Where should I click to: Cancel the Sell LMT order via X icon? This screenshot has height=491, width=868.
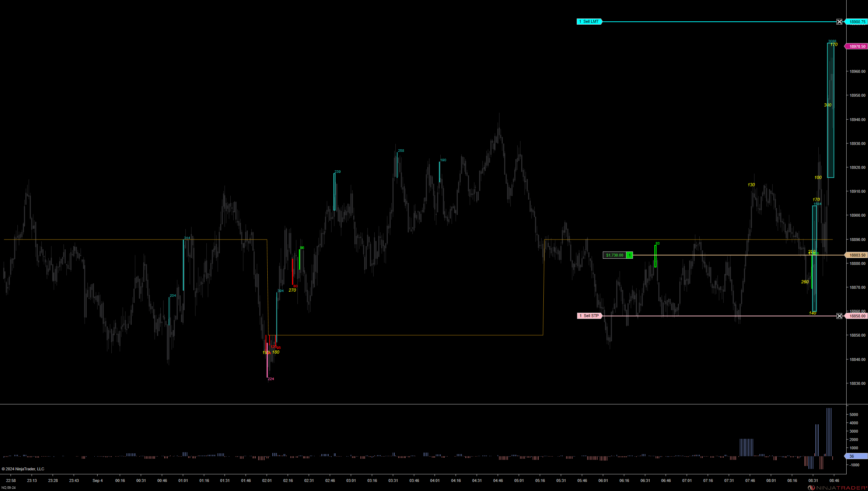(839, 22)
